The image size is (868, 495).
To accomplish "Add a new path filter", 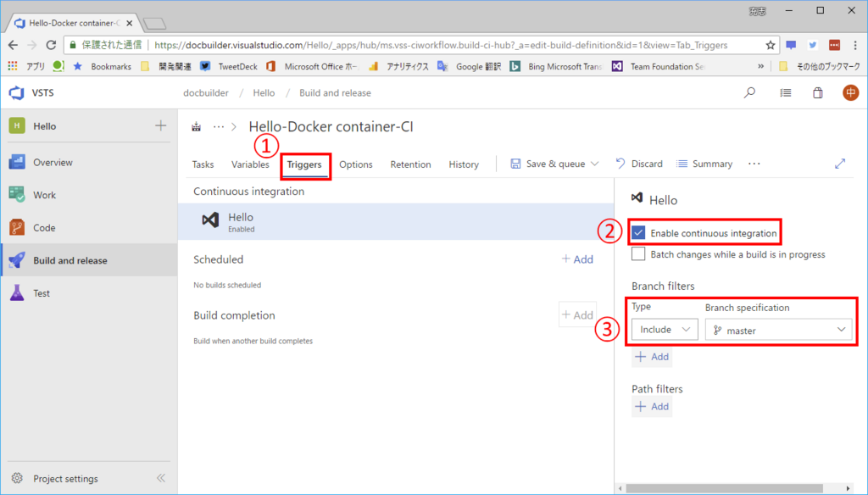I will (x=652, y=406).
